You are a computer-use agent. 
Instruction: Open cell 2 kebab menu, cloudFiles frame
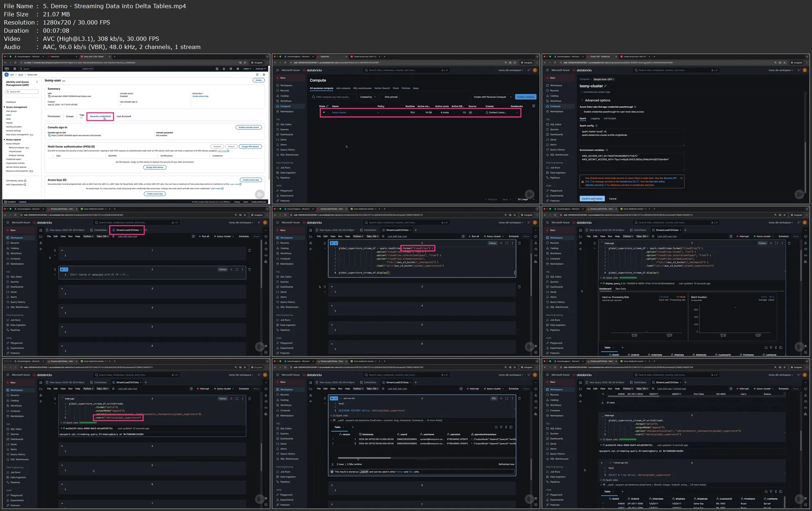click(512, 243)
